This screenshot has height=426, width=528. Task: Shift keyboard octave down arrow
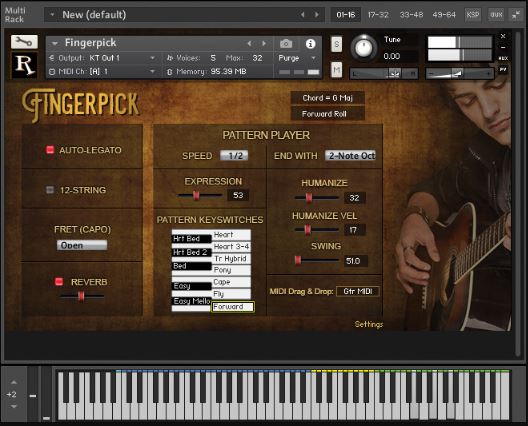13,406
